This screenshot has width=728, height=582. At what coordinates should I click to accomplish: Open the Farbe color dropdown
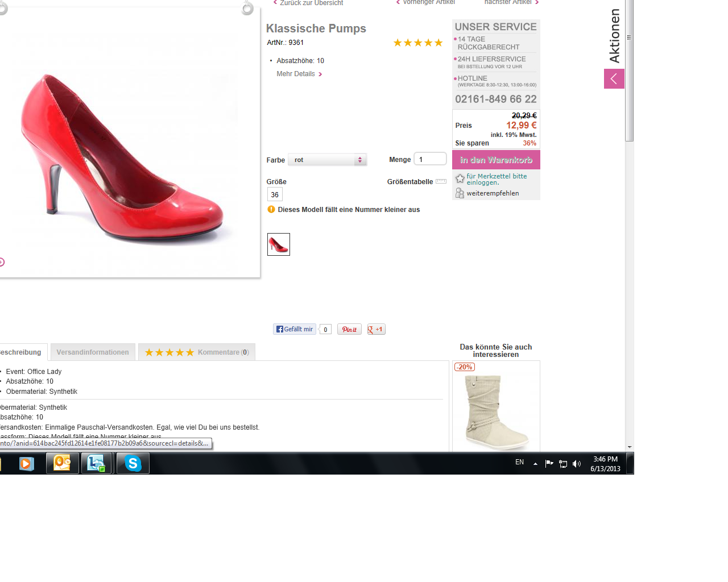click(x=327, y=160)
